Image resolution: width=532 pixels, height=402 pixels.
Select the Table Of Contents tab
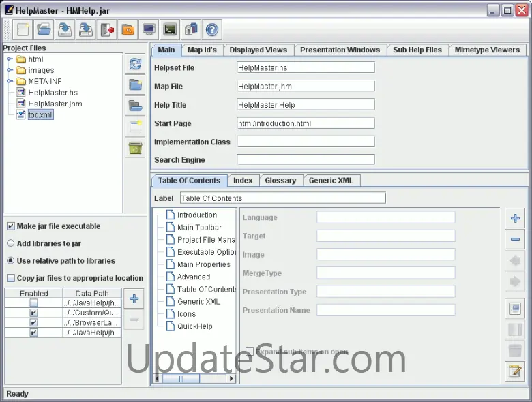[189, 181]
